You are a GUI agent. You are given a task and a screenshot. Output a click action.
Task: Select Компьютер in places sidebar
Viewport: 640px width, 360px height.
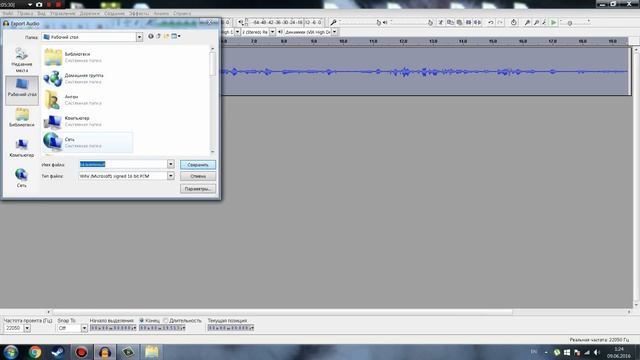22,148
